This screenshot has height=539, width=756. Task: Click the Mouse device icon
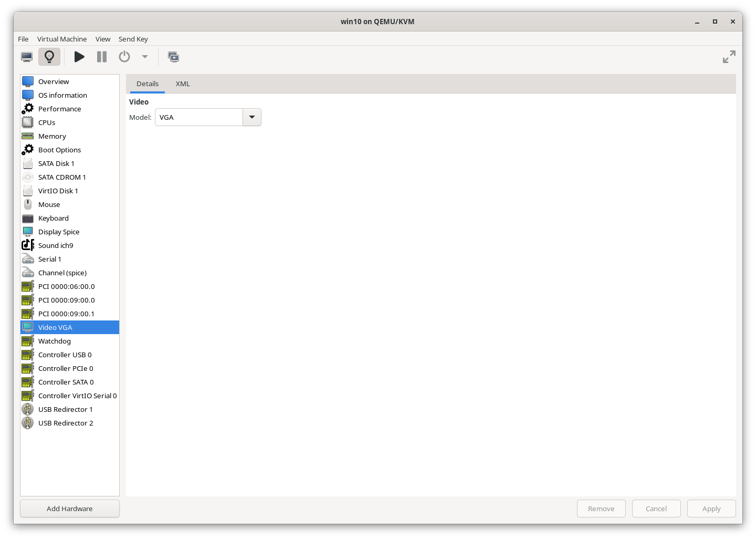tap(28, 204)
